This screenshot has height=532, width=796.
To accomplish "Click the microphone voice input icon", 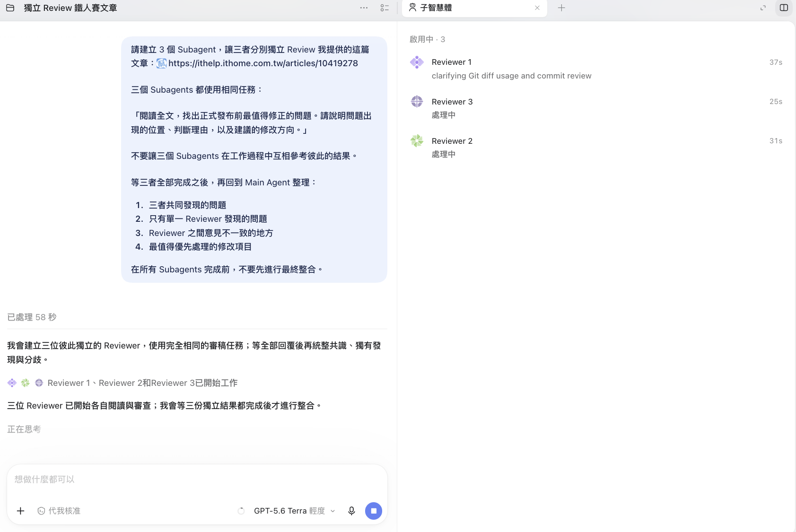I will click(351, 511).
